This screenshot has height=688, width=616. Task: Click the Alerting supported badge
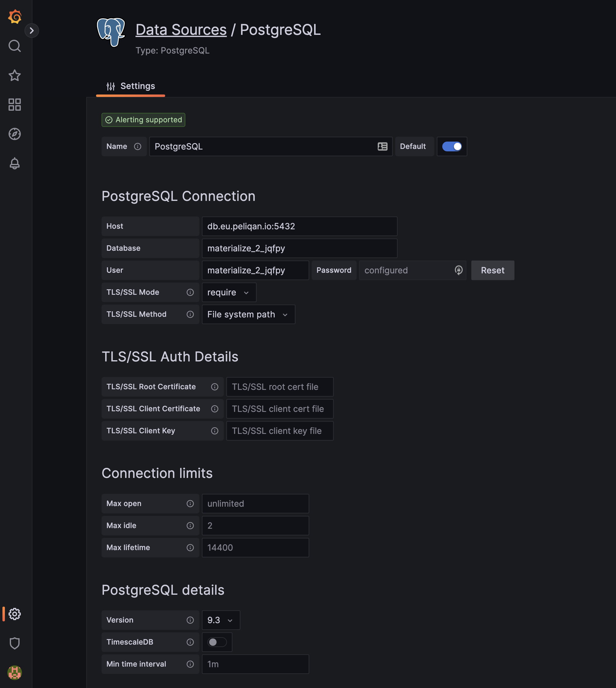click(x=143, y=120)
